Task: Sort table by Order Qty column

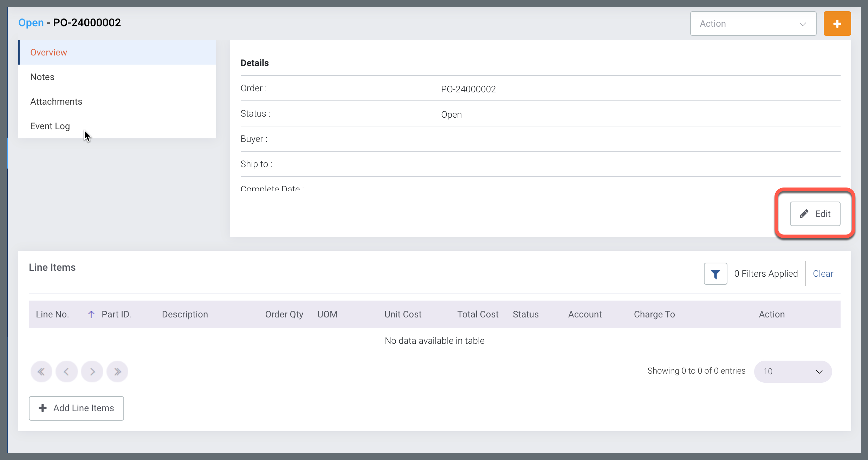Action: [284, 314]
